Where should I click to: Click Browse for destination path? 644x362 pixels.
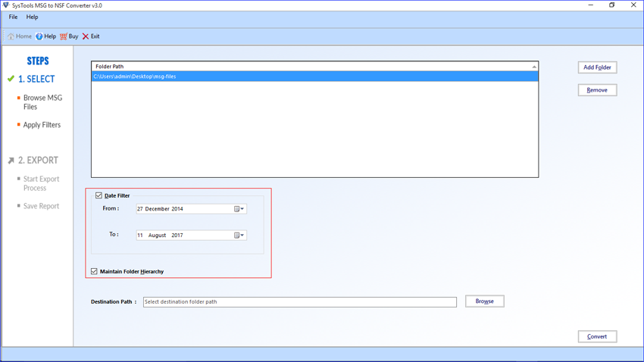pos(485,301)
